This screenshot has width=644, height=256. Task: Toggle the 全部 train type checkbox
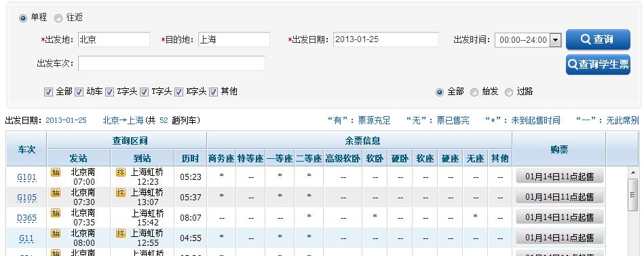pyautogui.click(x=48, y=92)
